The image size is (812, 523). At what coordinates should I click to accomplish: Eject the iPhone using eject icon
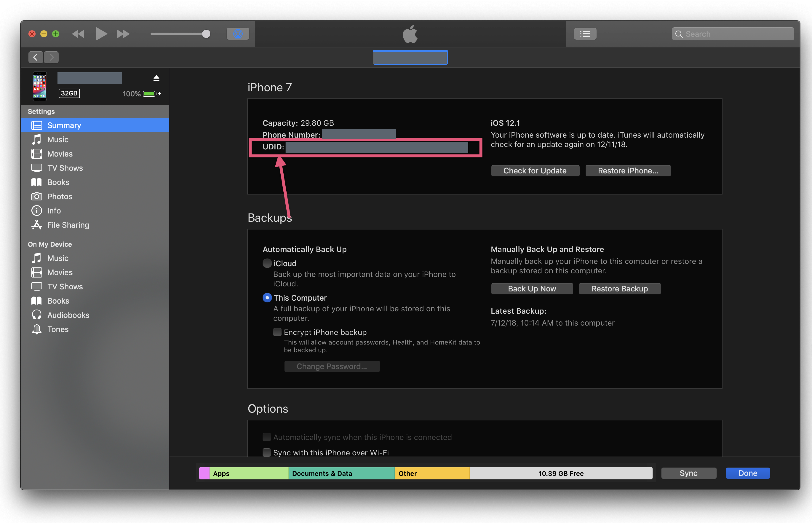pyautogui.click(x=156, y=78)
